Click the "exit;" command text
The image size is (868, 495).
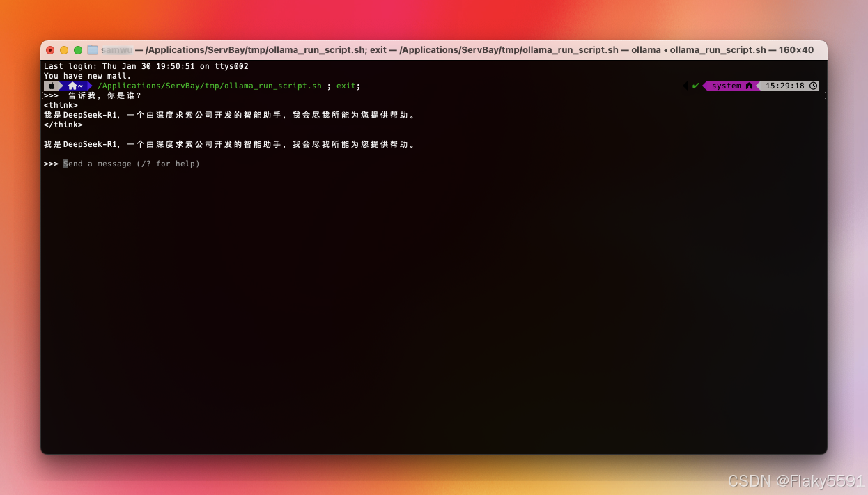(348, 86)
